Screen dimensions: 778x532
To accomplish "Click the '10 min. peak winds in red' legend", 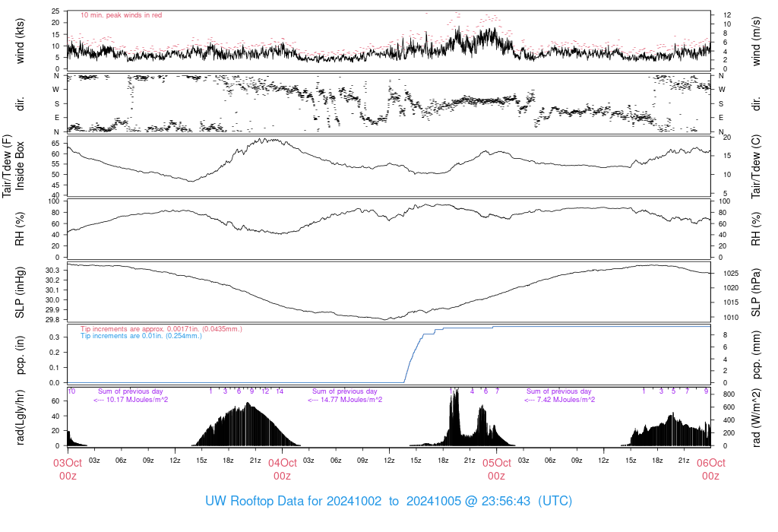I will (121, 15).
